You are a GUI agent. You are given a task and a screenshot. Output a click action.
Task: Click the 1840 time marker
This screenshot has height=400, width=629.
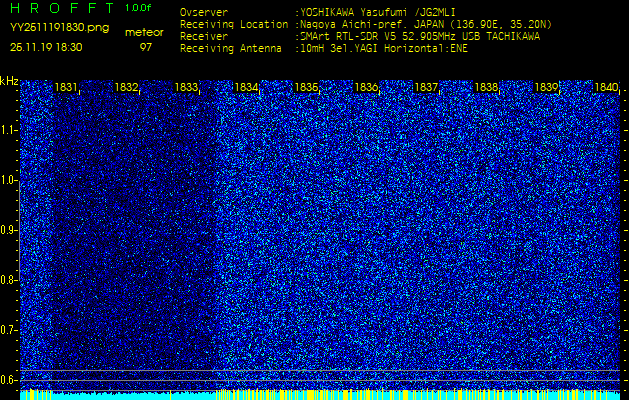(607, 87)
